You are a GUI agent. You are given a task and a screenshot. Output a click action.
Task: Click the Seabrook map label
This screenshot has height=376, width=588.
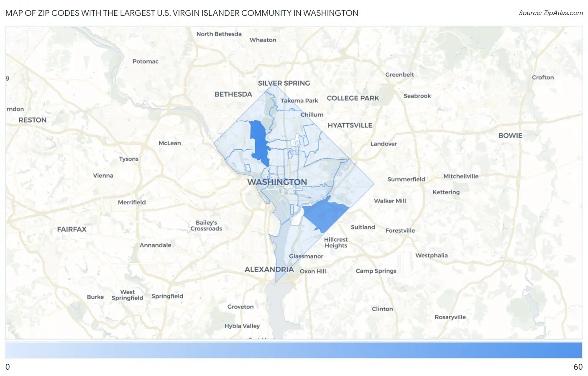point(417,96)
